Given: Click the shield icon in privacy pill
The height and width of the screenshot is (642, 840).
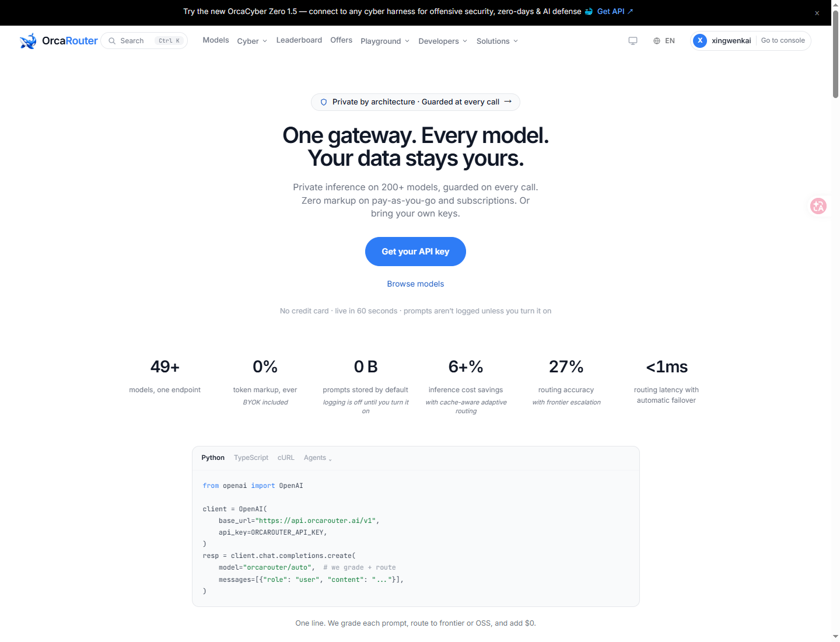Looking at the screenshot, I should [x=324, y=102].
